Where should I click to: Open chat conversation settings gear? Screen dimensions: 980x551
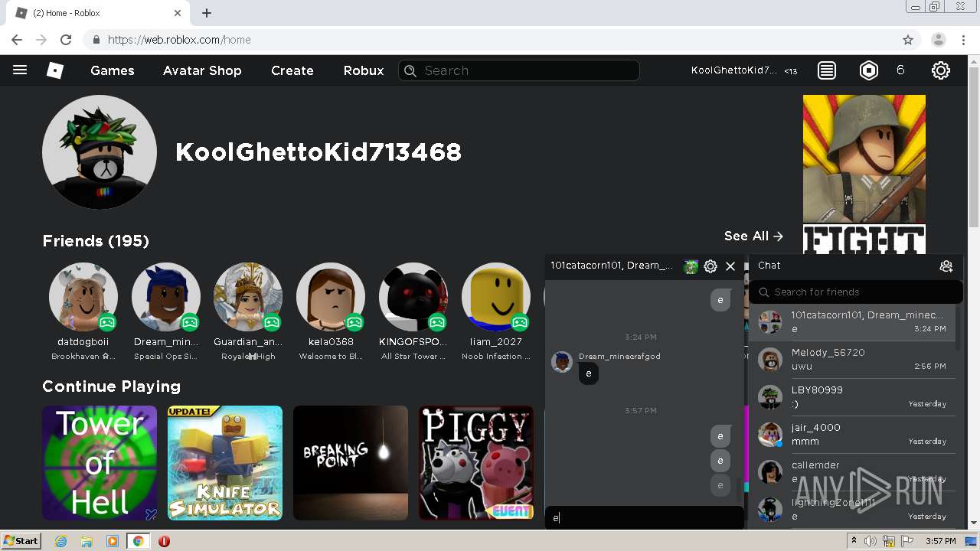pos(710,266)
